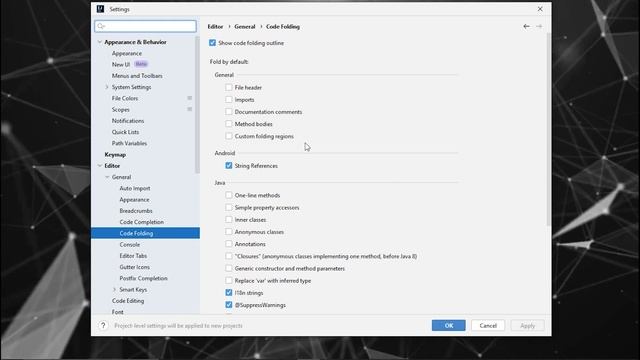Select Font settings item

[x=117, y=312]
